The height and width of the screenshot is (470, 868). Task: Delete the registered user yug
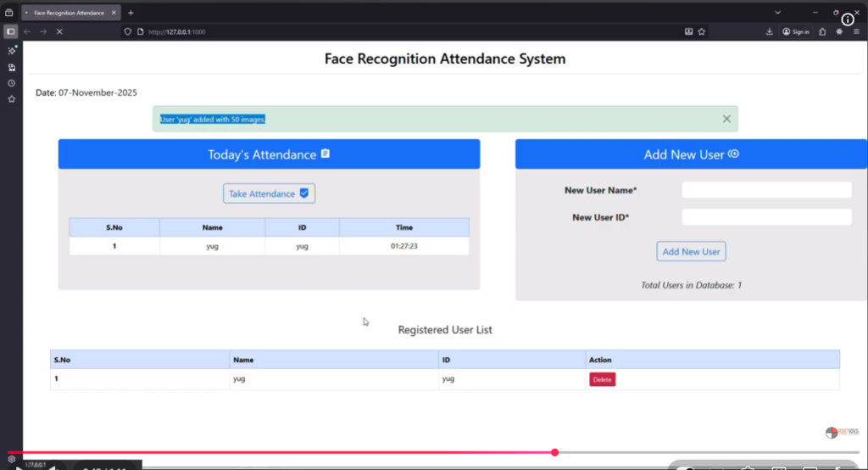point(603,380)
